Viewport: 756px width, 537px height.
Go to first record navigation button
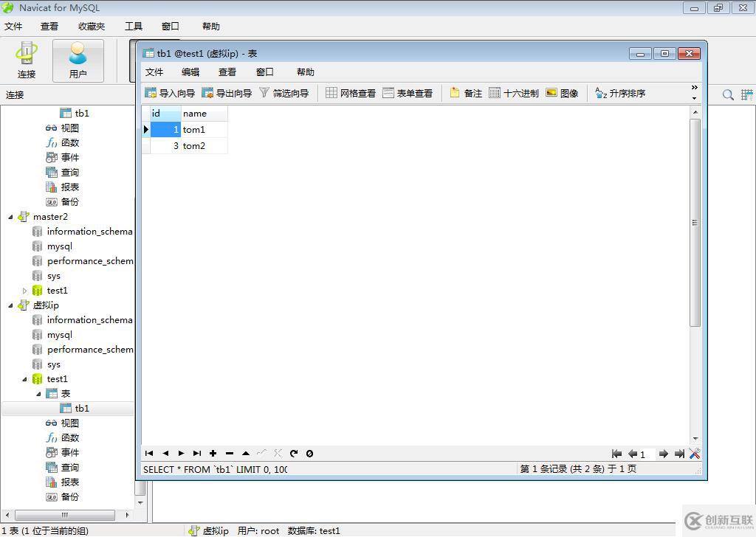(x=149, y=453)
